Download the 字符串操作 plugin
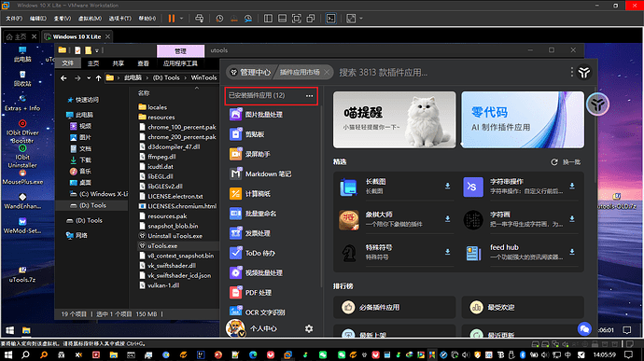The width and height of the screenshot is (644, 361). click(572, 186)
